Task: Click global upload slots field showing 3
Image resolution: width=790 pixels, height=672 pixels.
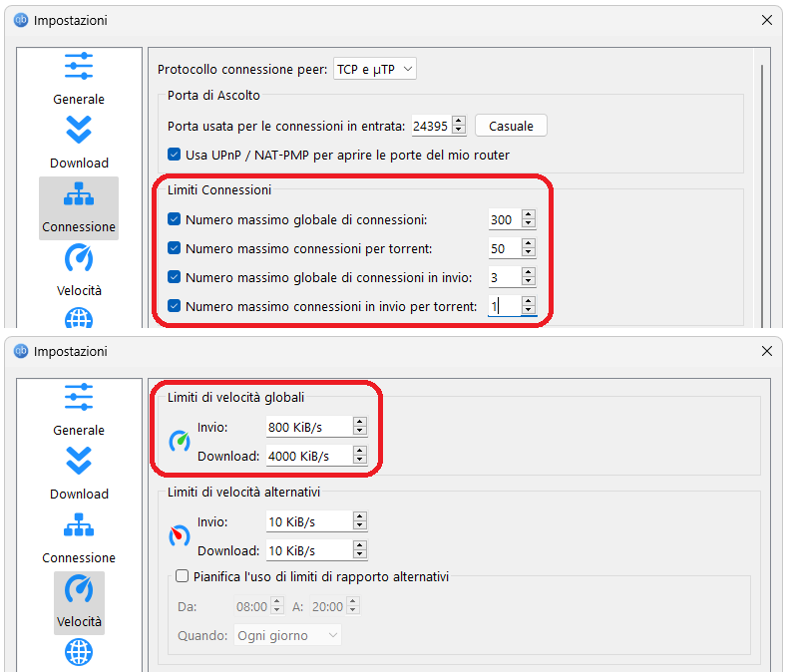Action: 505,277
